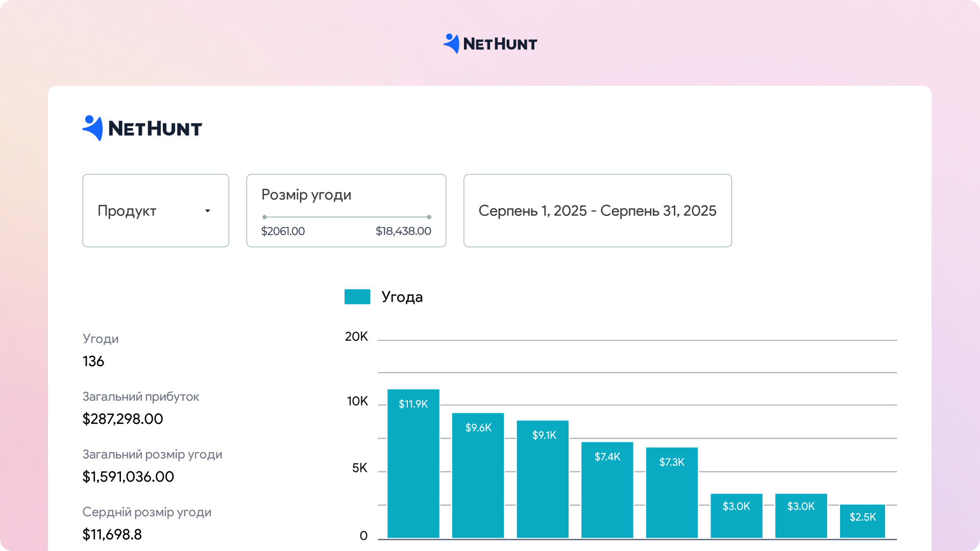Click the Загальний прибуток value $287,298.00

click(x=122, y=419)
